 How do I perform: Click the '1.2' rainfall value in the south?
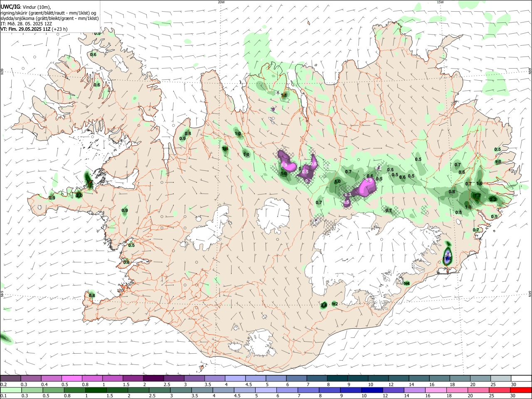[x=335, y=304]
